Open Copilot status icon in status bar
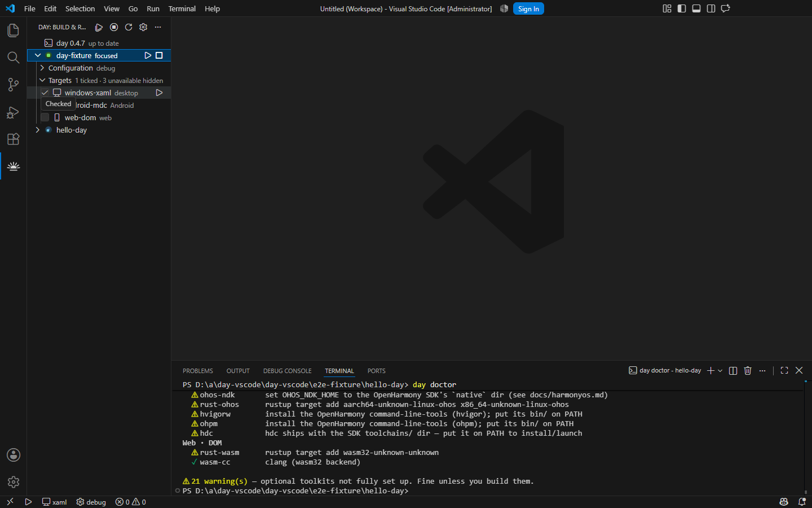The image size is (812, 508). 784,502
